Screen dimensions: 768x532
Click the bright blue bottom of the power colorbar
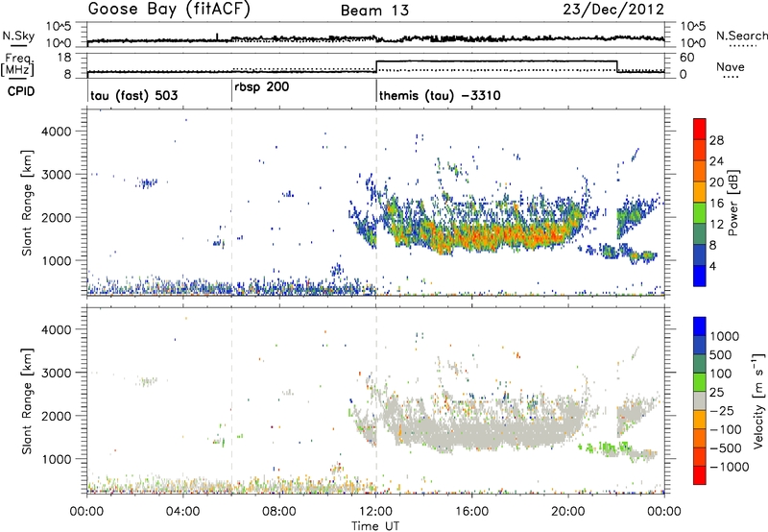(x=700, y=276)
